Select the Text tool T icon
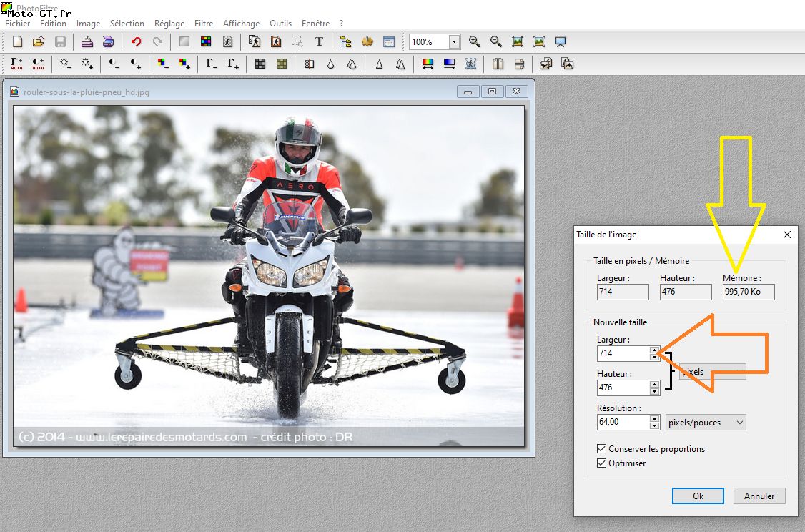Viewport: 805px width, 532px height. 319,41
